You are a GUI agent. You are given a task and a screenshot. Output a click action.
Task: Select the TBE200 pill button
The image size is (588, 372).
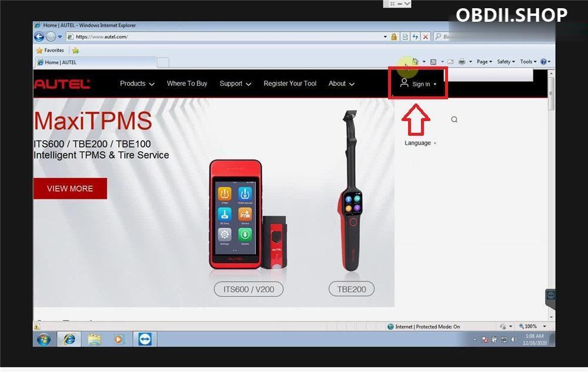pos(352,289)
